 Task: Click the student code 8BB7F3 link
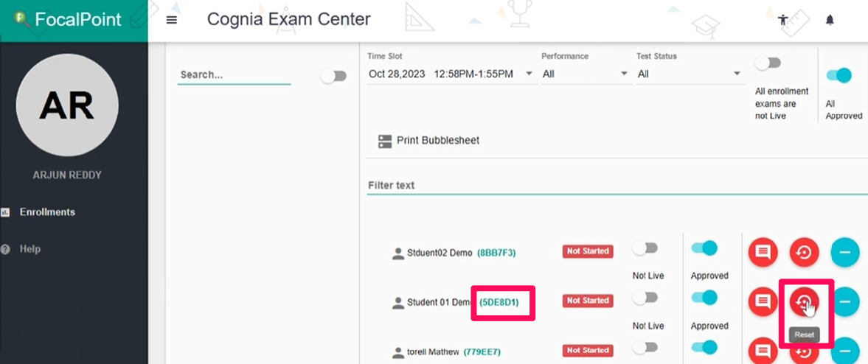pos(496,253)
